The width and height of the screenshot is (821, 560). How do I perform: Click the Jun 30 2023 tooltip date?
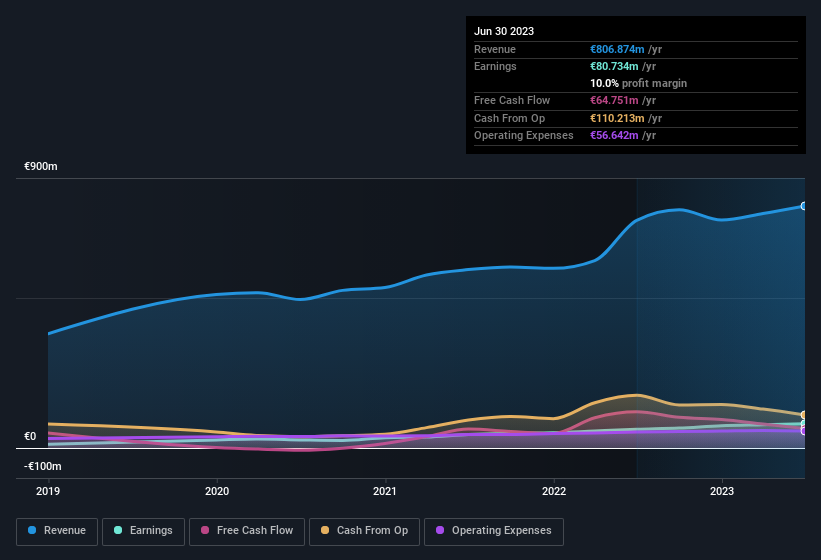coord(504,31)
